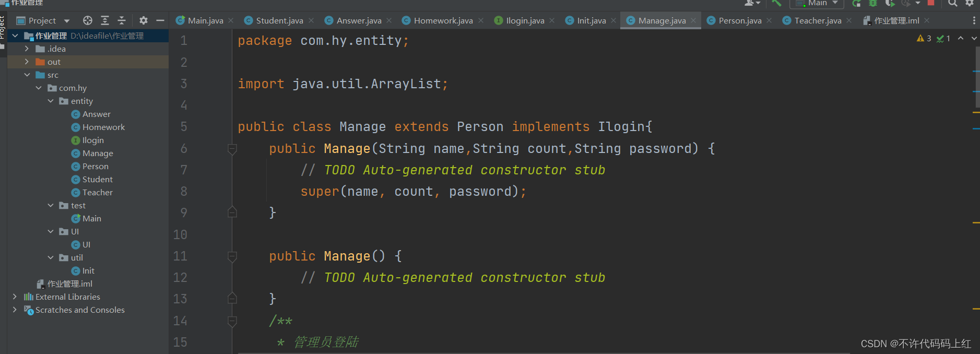Image resolution: width=980 pixels, height=354 pixels.
Task: Select the Manage class in project tree
Action: pyautogui.click(x=92, y=153)
